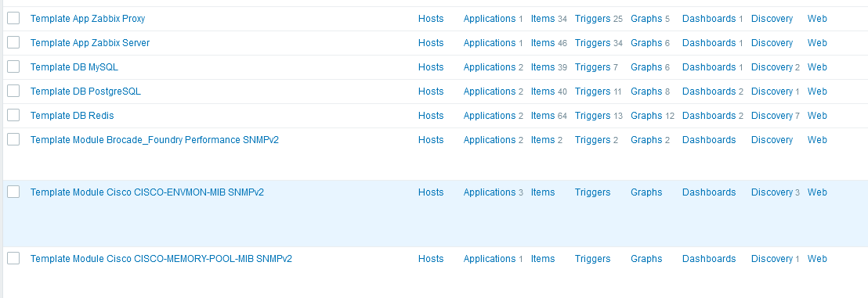Toggle checkbox for CISCO-ENVMON-MIB SNMPv2 template
The image size is (868, 298).
pos(13,192)
